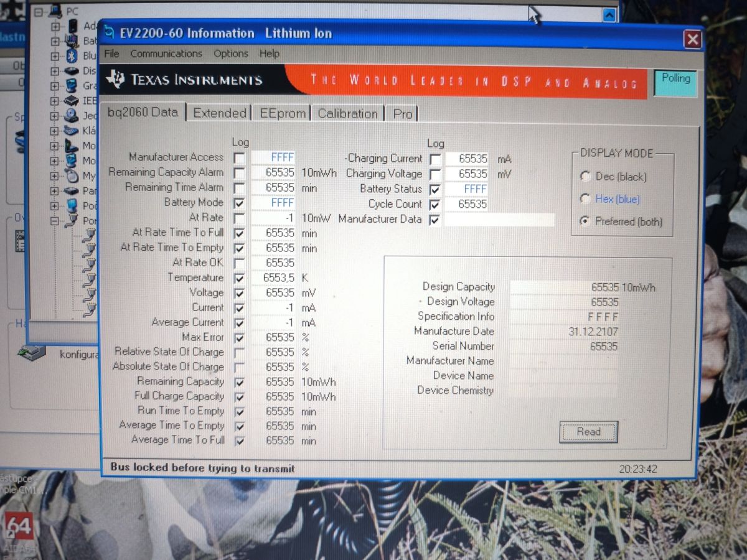747x560 pixels.
Task: Click the Manufacture Date value 31.12.2107
Action: tap(564, 332)
